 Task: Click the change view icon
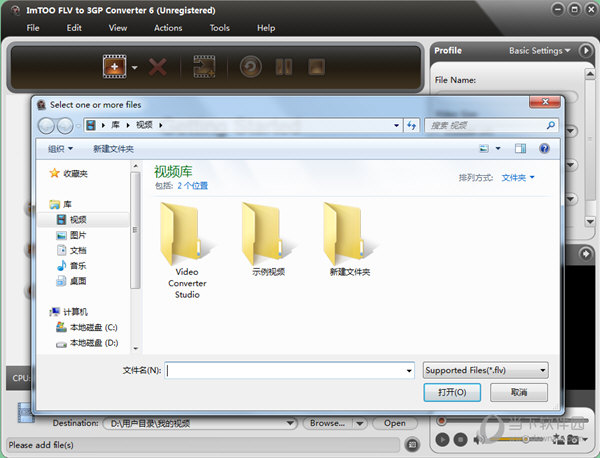click(x=484, y=148)
